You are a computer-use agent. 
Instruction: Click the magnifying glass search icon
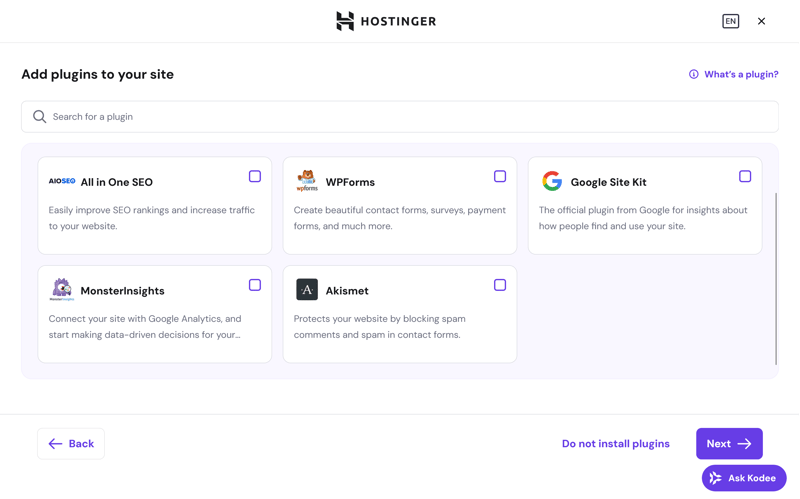tap(40, 117)
